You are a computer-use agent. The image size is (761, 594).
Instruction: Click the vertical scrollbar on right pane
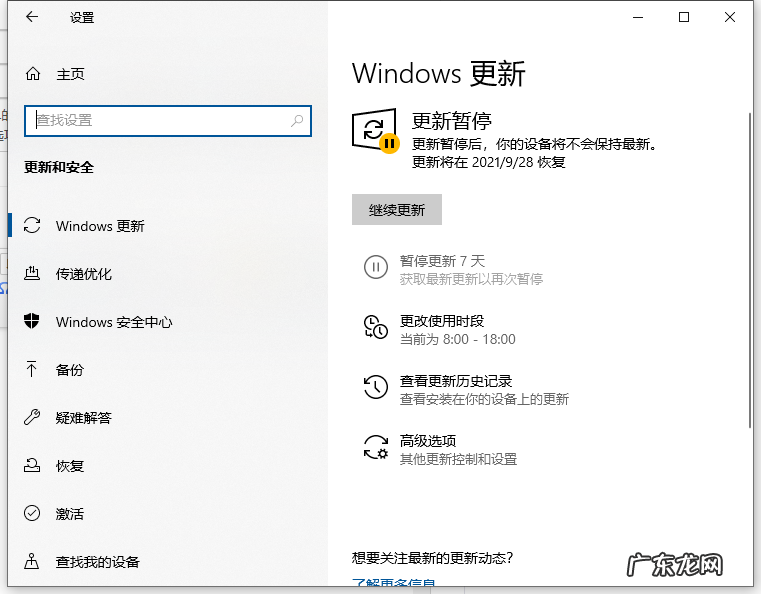750,270
